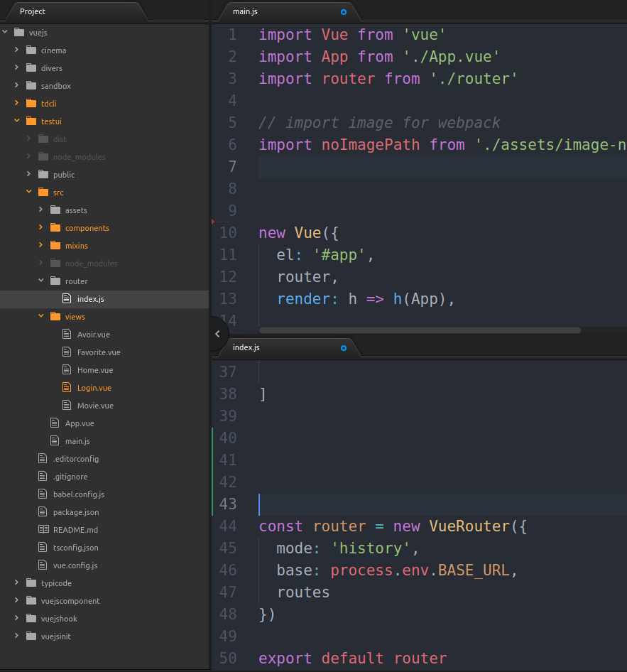Click the orange components folder icon

pyautogui.click(x=55, y=228)
